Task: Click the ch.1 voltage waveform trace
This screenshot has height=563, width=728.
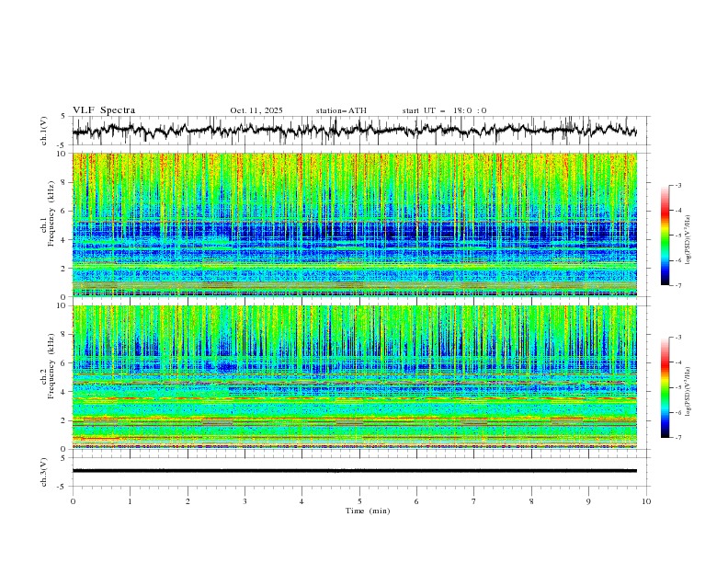Action: click(x=354, y=131)
